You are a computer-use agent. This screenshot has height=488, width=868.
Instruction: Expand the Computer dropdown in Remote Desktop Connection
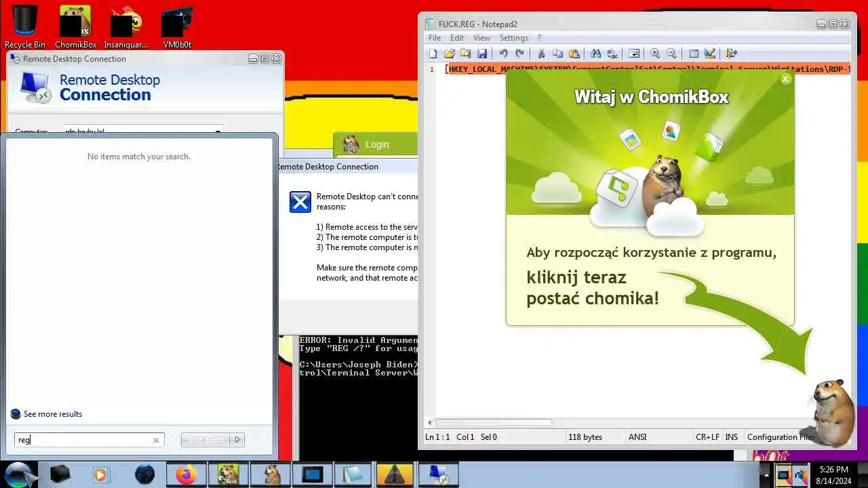(218, 131)
